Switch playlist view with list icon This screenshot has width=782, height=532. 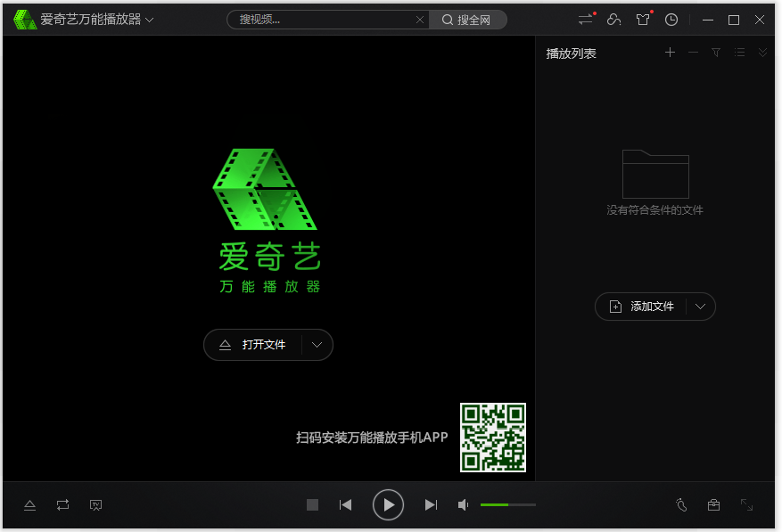click(739, 53)
